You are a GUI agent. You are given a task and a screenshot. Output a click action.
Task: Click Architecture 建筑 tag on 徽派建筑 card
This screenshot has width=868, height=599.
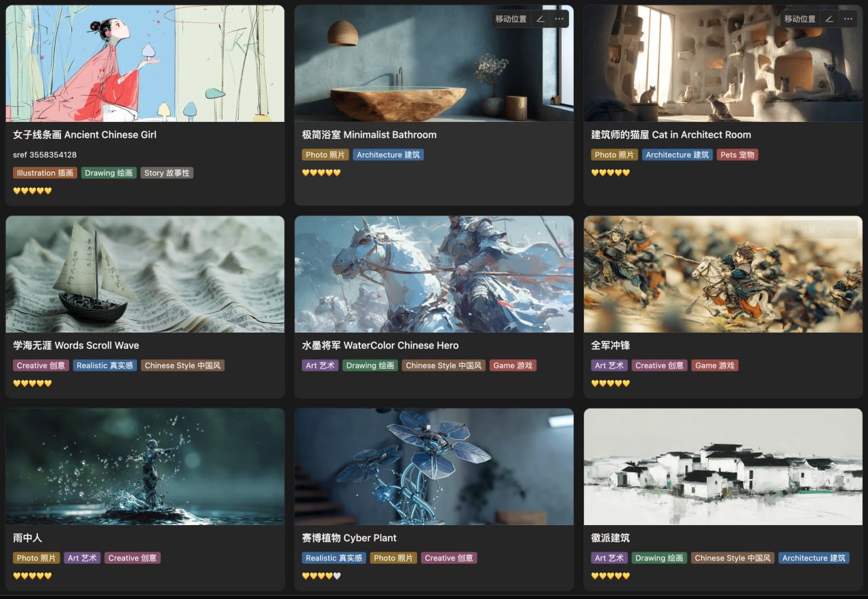[x=814, y=558]
